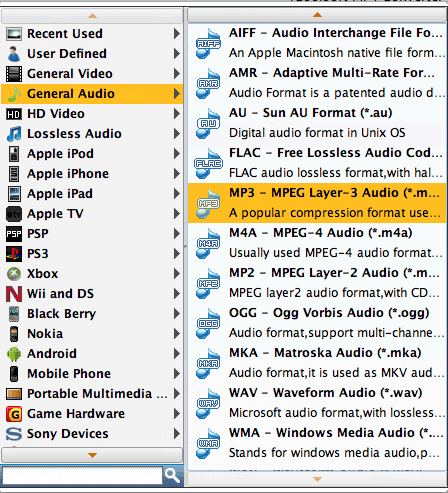Screen dimensions: 448x493
Task: Click the AIFF format icon
Action: click(208, 43)
